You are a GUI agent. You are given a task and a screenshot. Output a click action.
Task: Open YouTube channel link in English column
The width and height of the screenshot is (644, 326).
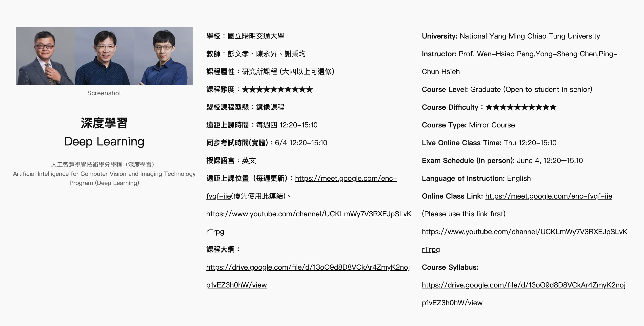pos(524,232)
